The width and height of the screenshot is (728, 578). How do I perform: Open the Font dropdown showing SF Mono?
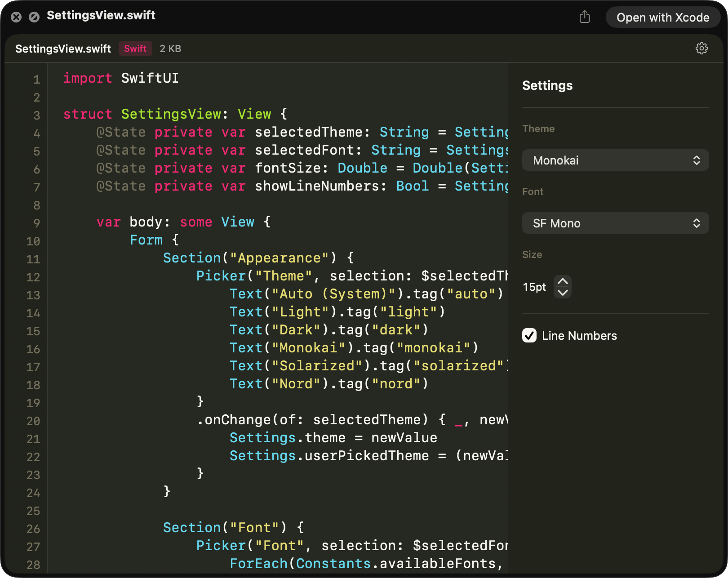pos(615,223)
